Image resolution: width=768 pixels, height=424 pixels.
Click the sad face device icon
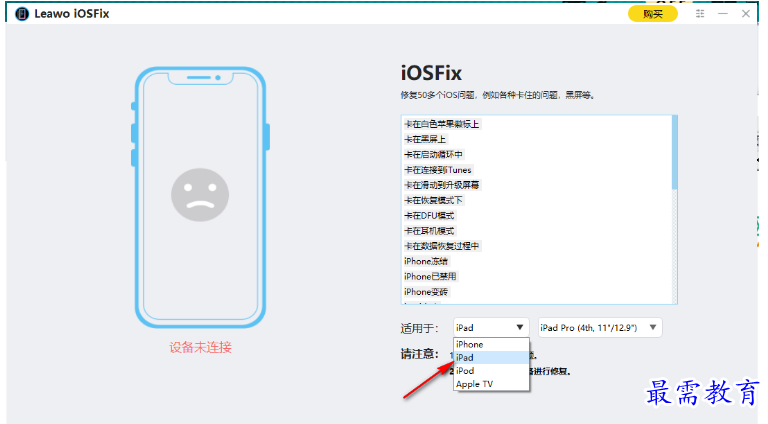(x=200, y=195)
